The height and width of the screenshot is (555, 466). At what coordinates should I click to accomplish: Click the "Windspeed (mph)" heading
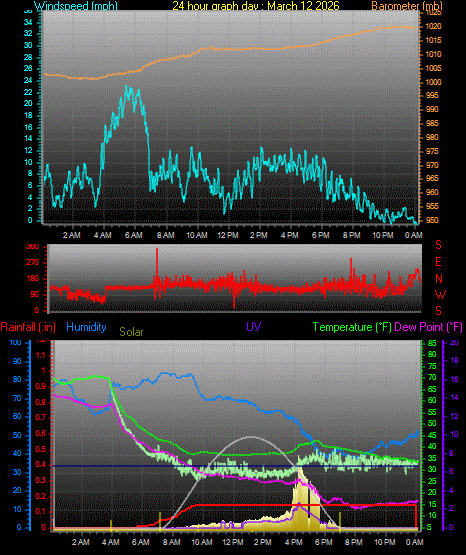[x=76, y=5]
